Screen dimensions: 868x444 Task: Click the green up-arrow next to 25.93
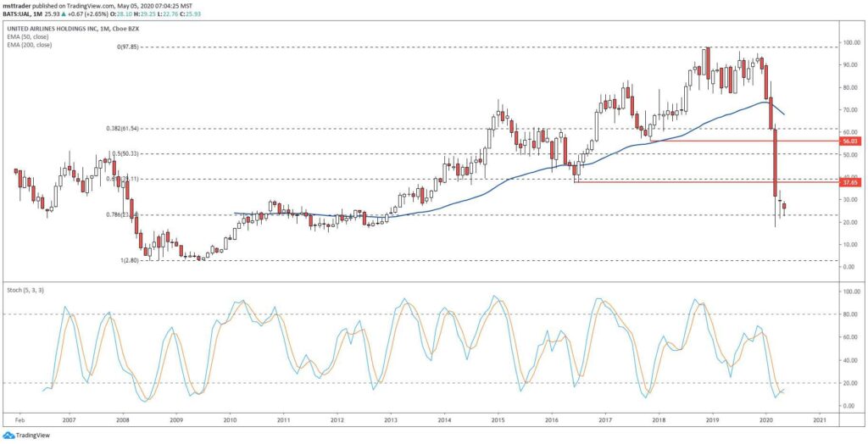64,14
